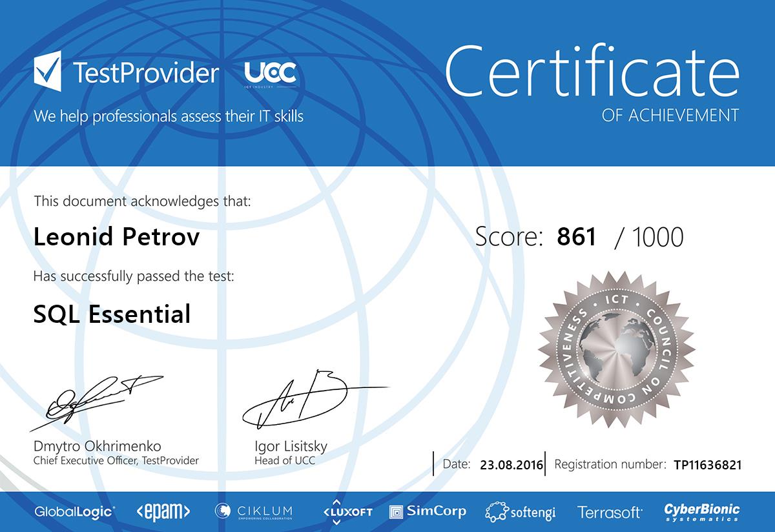Click the date 23.08.2016
The image size is (775, 532).
(512, 465)
